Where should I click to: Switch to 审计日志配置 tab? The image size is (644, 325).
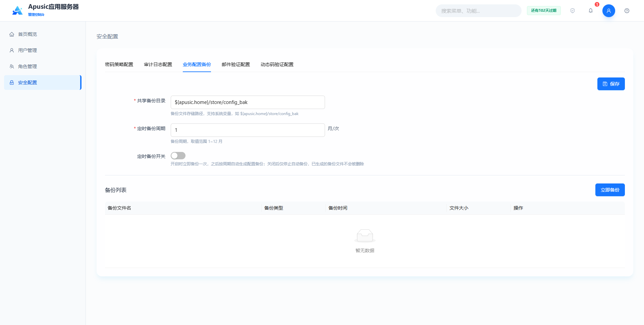(x=158, y=64)
